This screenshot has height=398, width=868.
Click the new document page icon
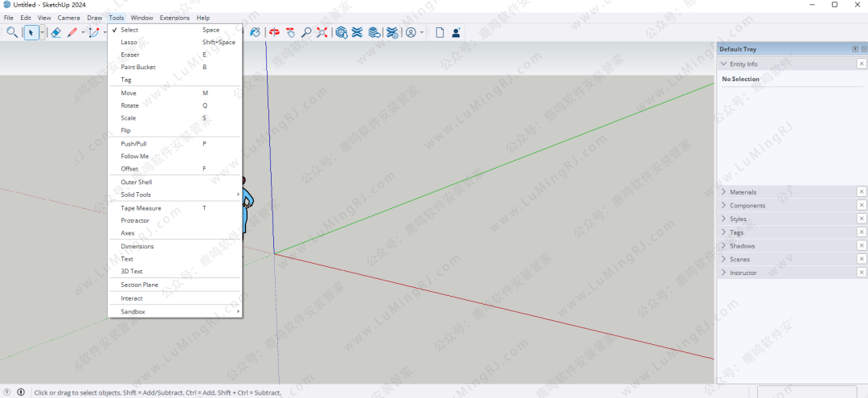point(440,32)
